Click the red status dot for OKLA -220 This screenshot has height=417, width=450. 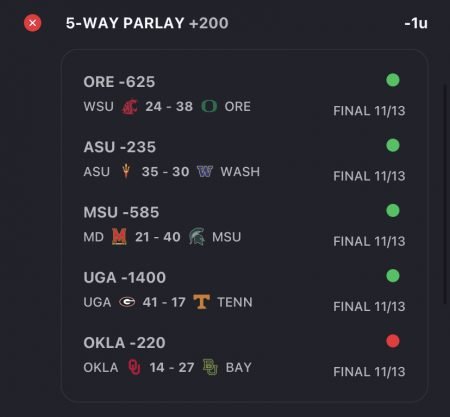tap(393, 341)
